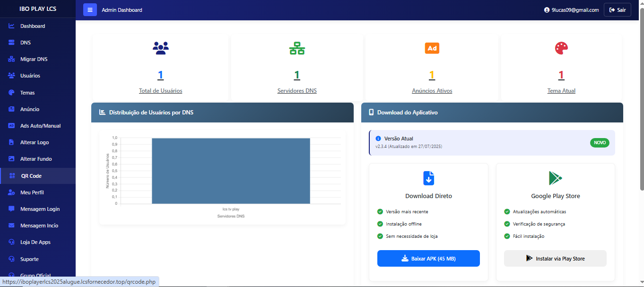Open the Anúncios Ativos link

click(x=432, y=91)
